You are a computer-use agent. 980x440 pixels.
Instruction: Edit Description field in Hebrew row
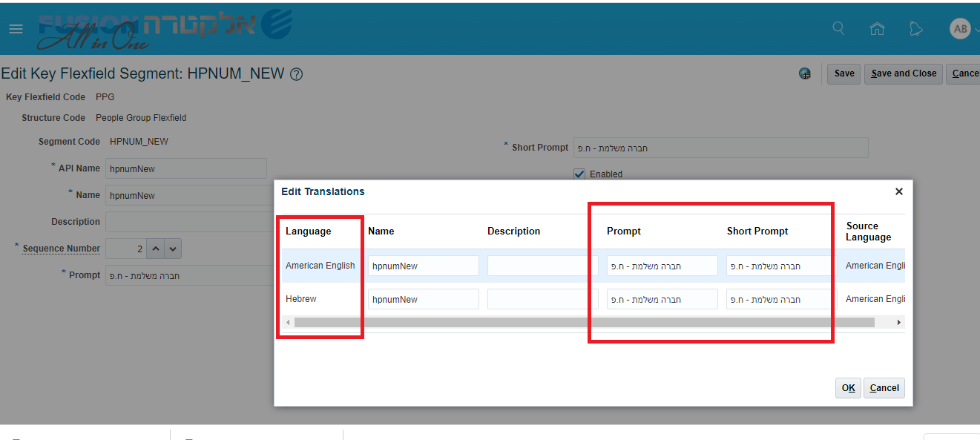click(x=542, y=299)
